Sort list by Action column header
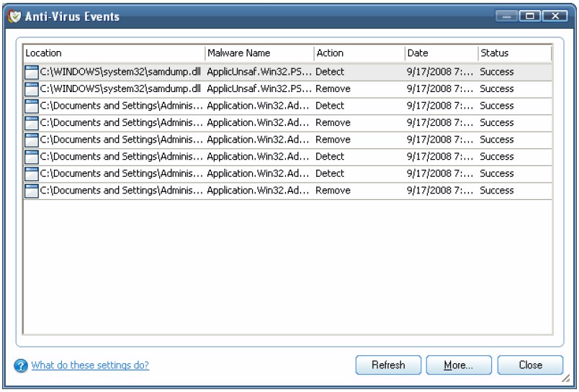This screenshot has width=579, height=392. [x=359, y=53]
